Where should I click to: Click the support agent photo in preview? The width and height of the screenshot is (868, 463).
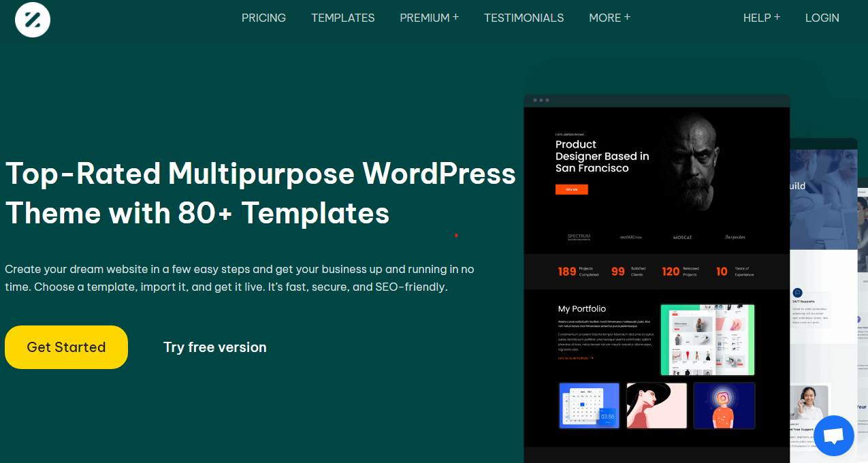pos(809,402)
